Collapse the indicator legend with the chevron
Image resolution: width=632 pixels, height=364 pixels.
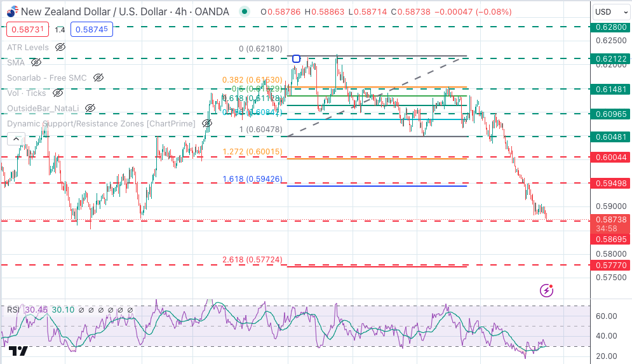coord(17,138)
